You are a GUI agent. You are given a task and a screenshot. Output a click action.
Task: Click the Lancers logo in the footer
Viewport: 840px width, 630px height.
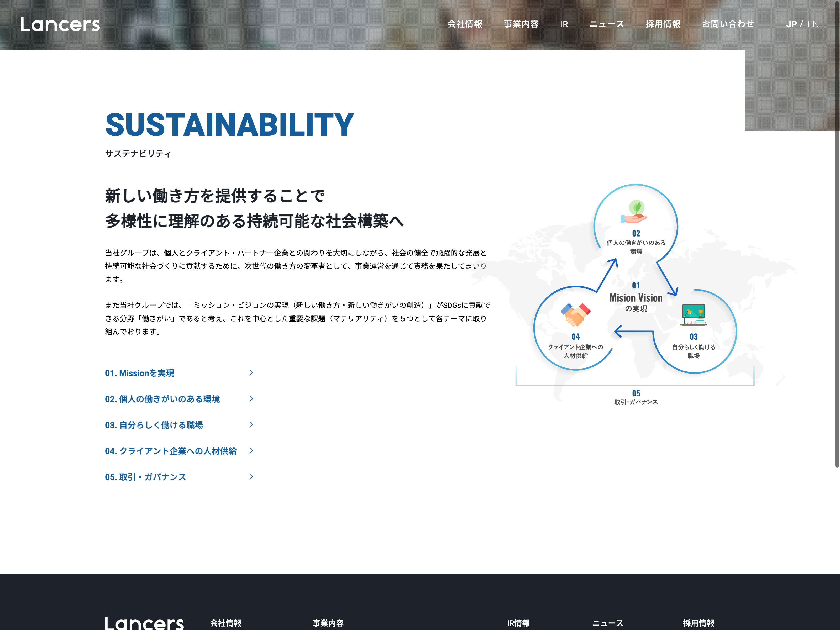pyautogui.click(x=144, y=623)
